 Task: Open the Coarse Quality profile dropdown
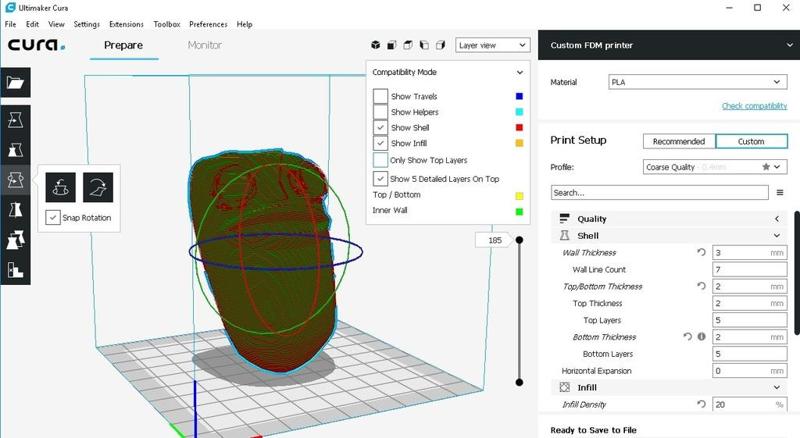(715, 167)
